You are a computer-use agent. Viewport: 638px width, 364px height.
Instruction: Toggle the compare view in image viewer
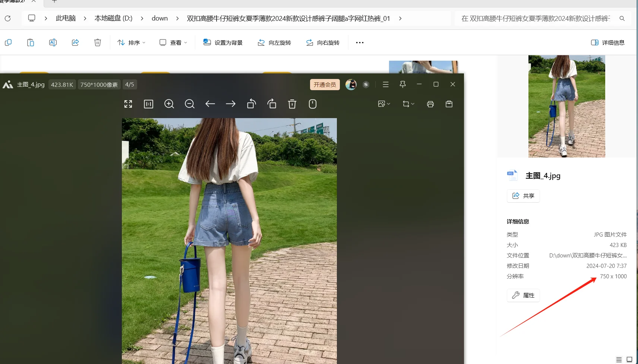point(148,104)
